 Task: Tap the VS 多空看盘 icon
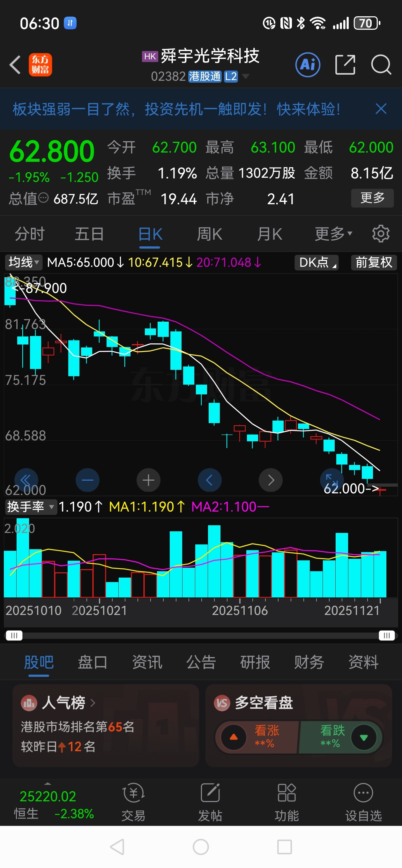point(222,703)
